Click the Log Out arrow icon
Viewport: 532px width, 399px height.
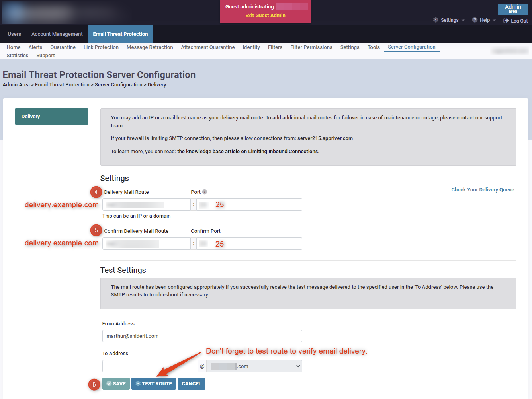click(x=506, y=21)
